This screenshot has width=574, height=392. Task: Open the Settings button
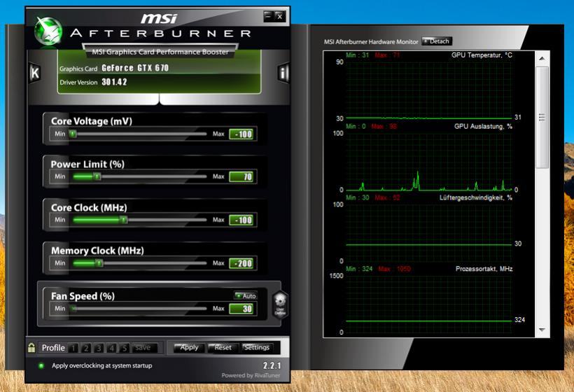click(x=256, y=347)
